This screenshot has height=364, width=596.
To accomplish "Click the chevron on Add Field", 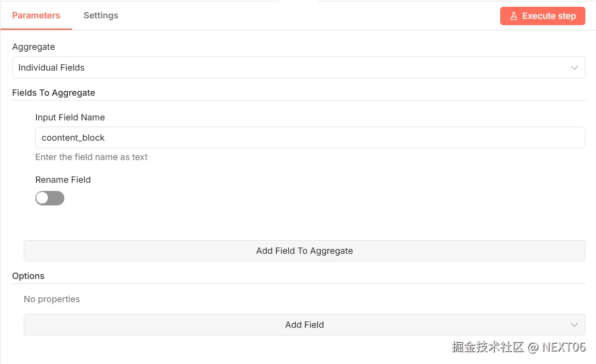I will tap(574, 325).
